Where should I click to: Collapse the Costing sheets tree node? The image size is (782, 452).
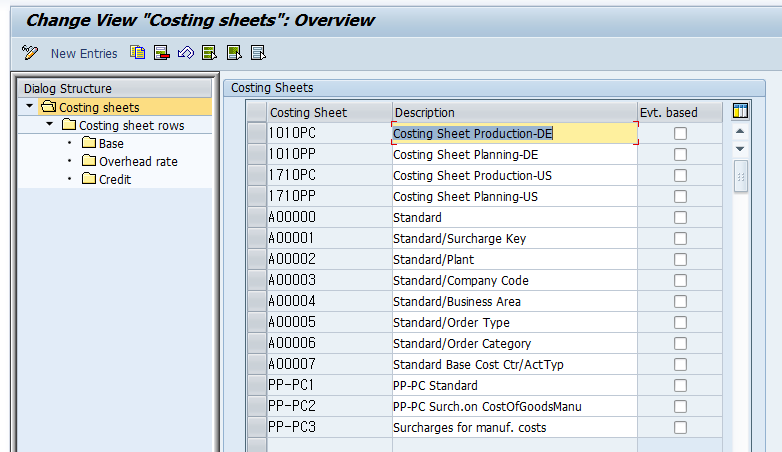29,106
